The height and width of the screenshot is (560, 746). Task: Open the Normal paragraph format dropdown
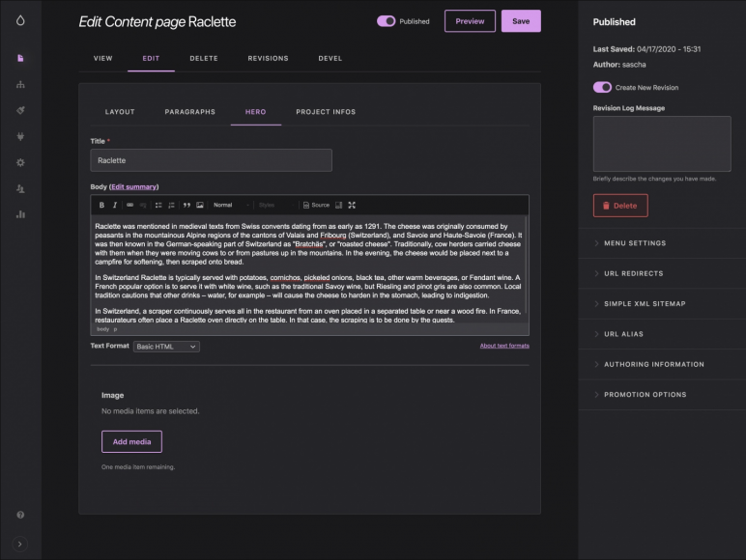(230, 205)
